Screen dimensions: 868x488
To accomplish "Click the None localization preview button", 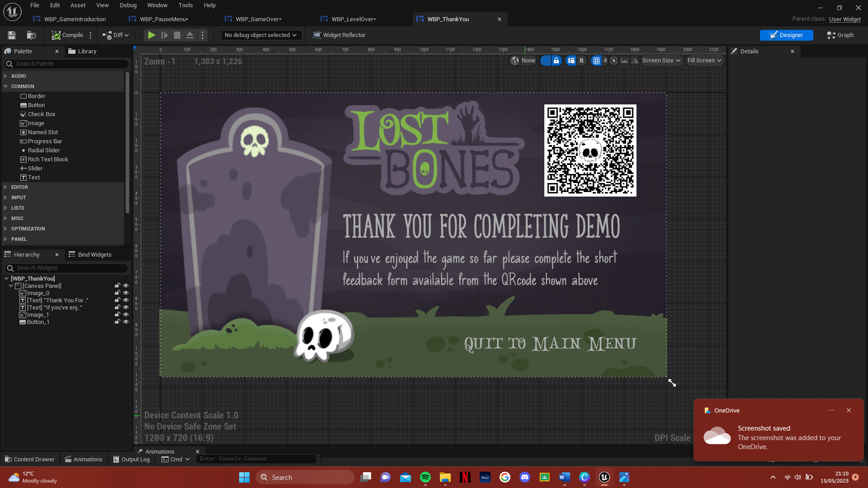I will [528, 60].
